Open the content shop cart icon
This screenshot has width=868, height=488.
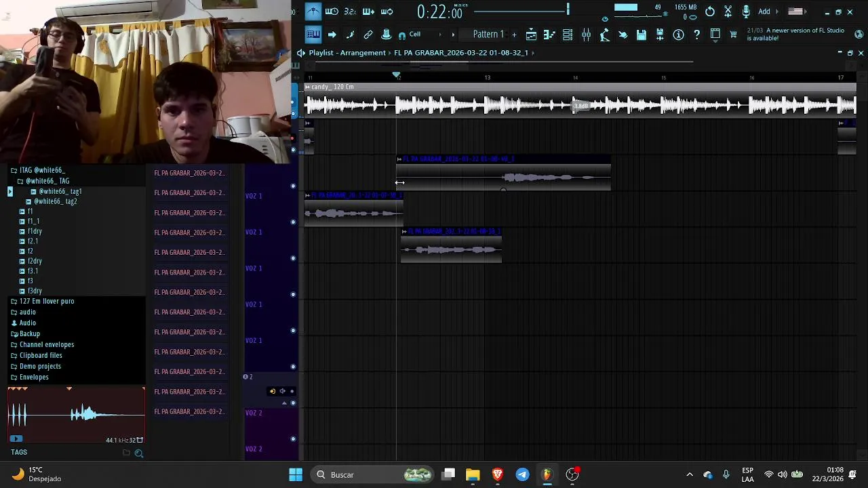[733, 35]
